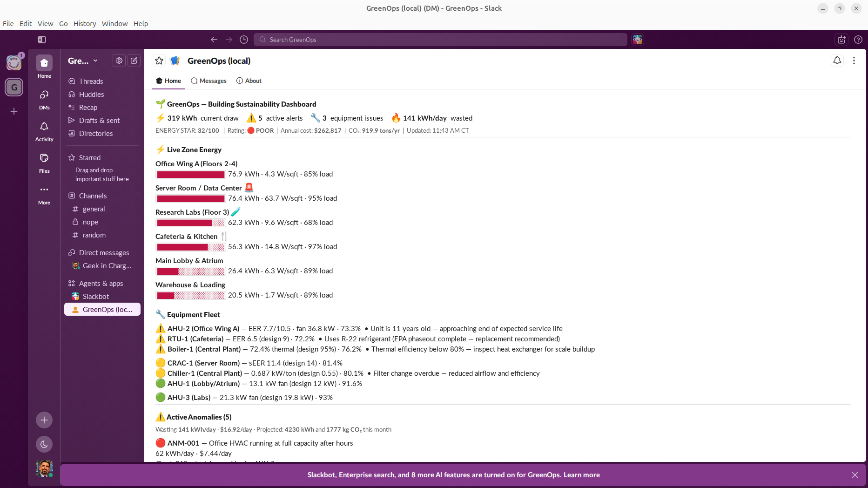Collapse the Agents & apps section
868x488 pixels.
95,284
